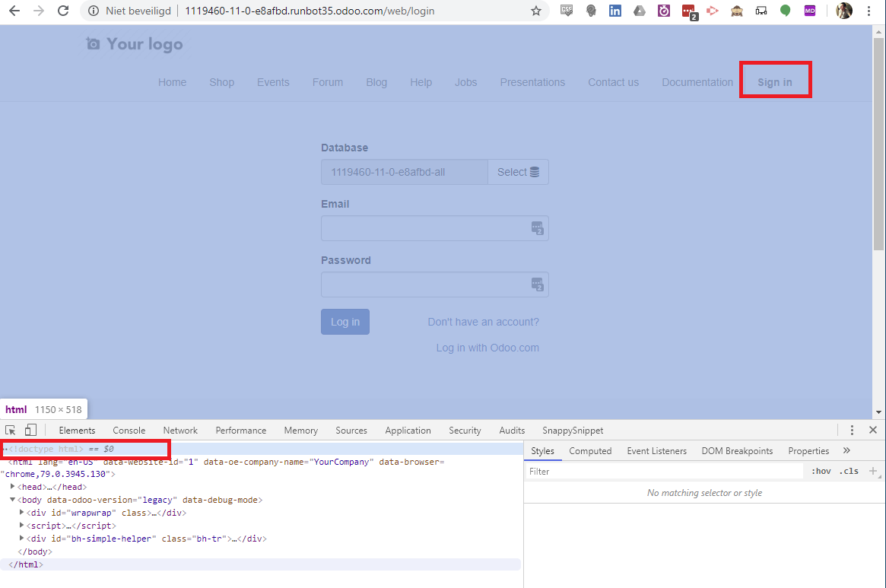
Task: Open the database Select button
Action: click(x=518, y=172)
